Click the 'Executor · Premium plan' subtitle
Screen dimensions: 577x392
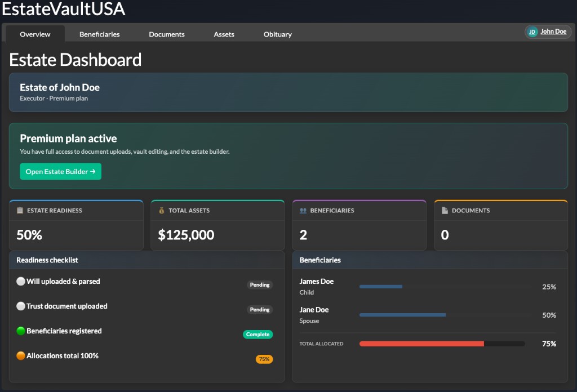pyautogui.click(x=54, y=98)
